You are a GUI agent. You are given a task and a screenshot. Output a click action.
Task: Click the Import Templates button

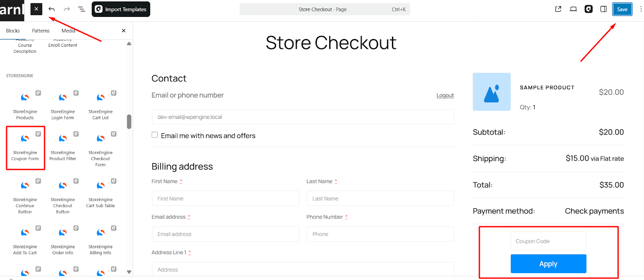click(x=121, y=9)
